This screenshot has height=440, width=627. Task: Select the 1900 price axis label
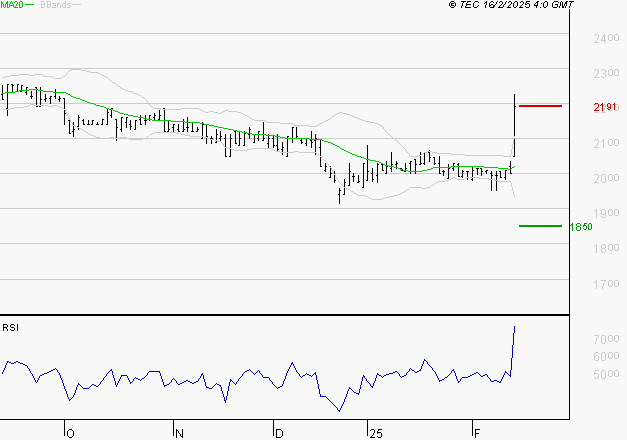coord(606,213)
